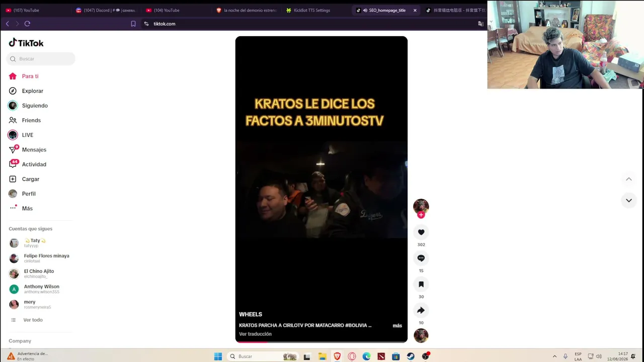Viewport: 644px width, 362px height.
Task: Open Opera browser from the taskbar
Action: tap(352, 356)
